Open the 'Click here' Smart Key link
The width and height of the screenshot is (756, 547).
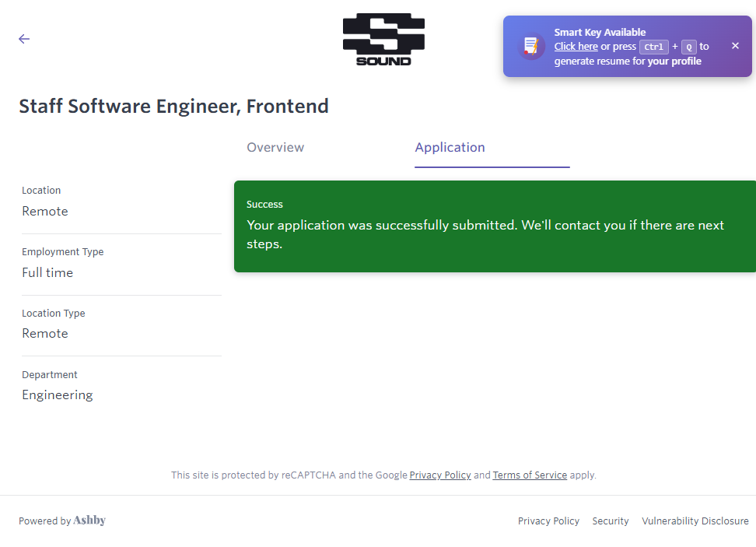coord(576,47)
